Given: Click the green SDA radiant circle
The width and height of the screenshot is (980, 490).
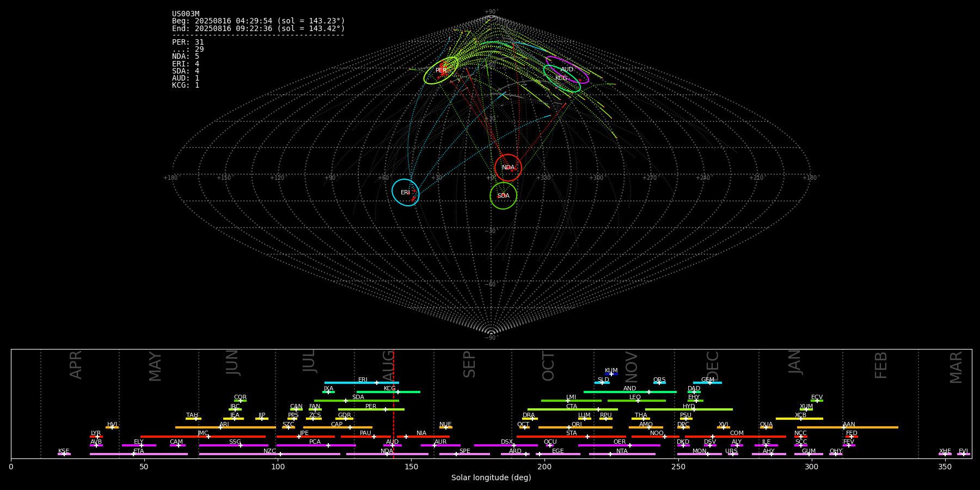Looking at the screenshot, I should click(503, 195).
